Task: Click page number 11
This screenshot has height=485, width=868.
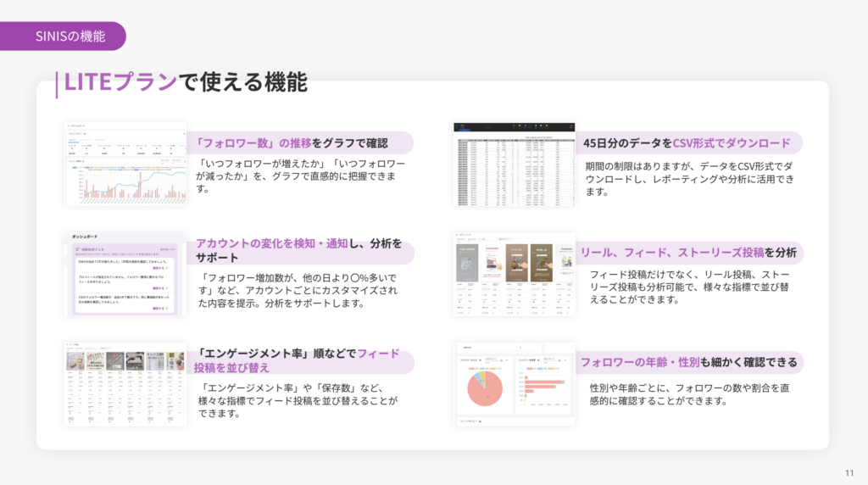Action: coord(849,473)
